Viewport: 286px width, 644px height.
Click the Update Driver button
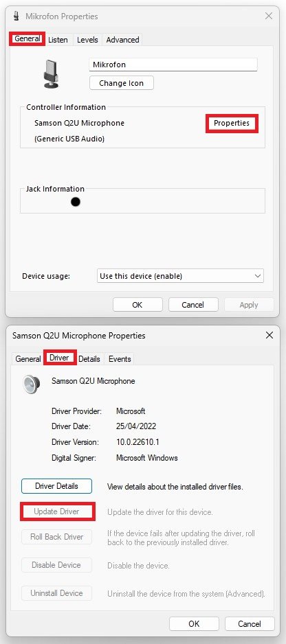point(57,511)
